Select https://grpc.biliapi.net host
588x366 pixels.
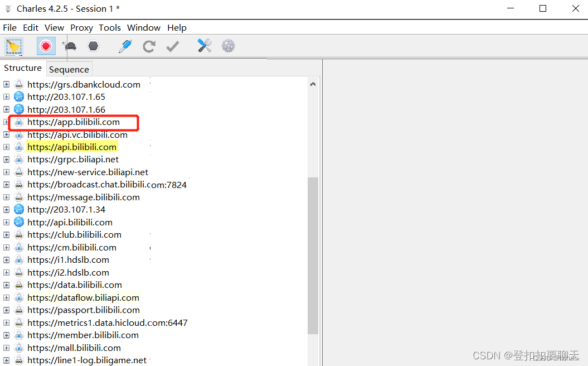point(73,160)
